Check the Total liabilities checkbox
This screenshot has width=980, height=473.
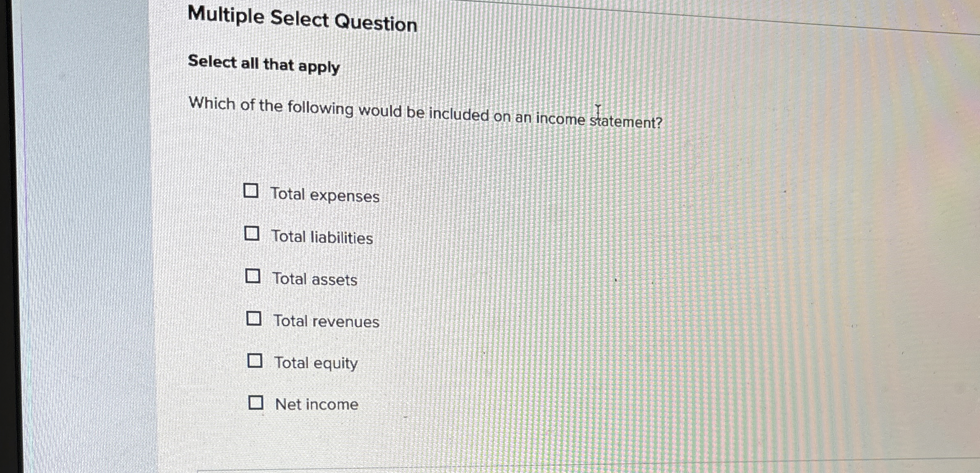point(253,233)
